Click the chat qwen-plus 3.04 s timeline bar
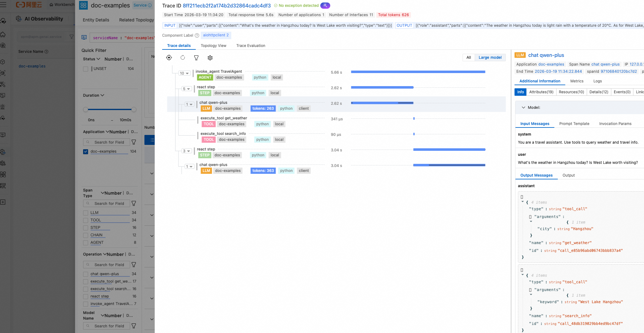Viewport: 644px width, 333px height. tap(449, 165)
